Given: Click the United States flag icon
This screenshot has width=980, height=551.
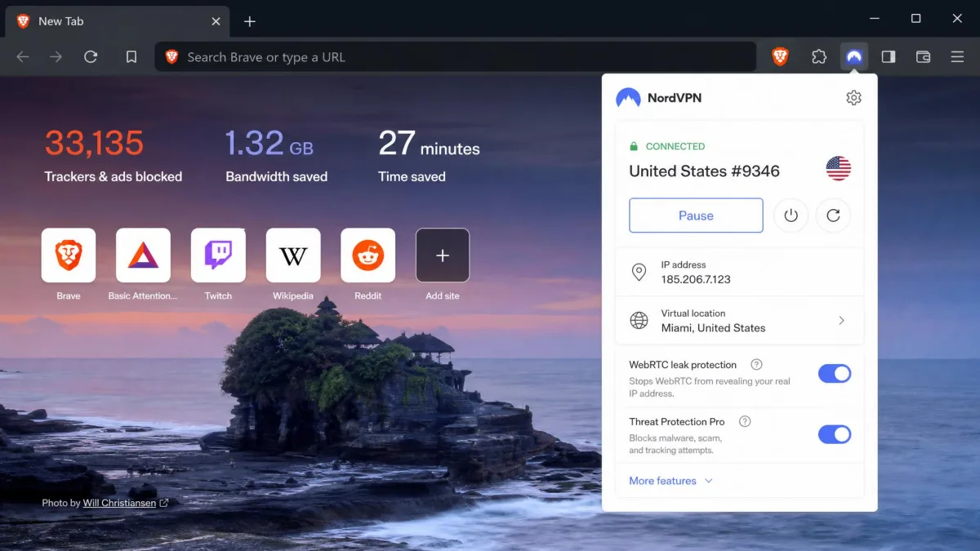Looking at the screenshot, I should point(838,169).
